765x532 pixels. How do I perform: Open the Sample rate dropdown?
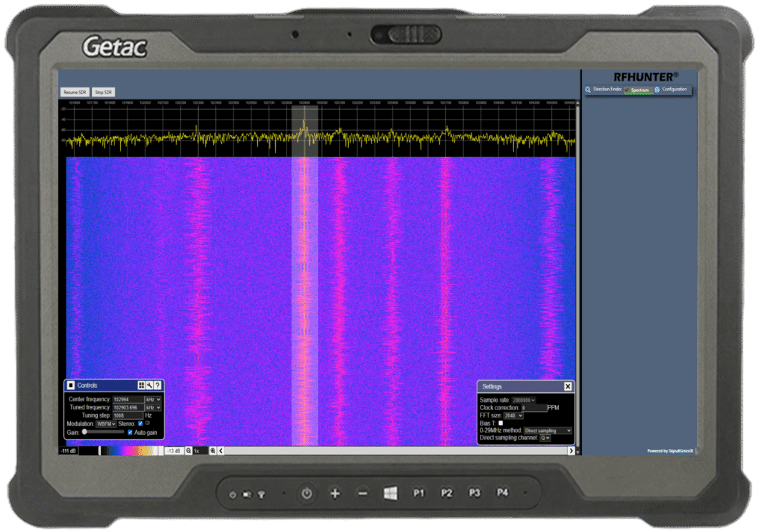pyautogui.click(x=524, y=400)
